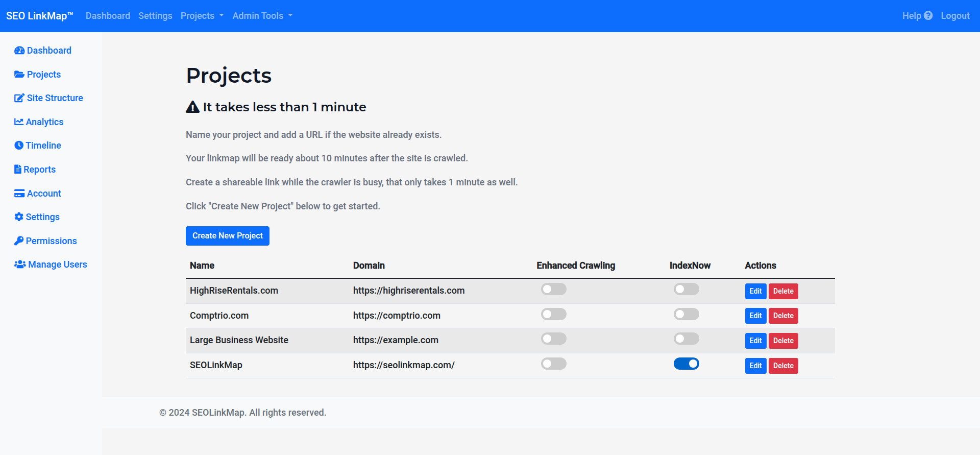Enable IndexNow for Comptrio.com
Image resolution: width=980 pixels, height=455 pixels.
point(687,314)
